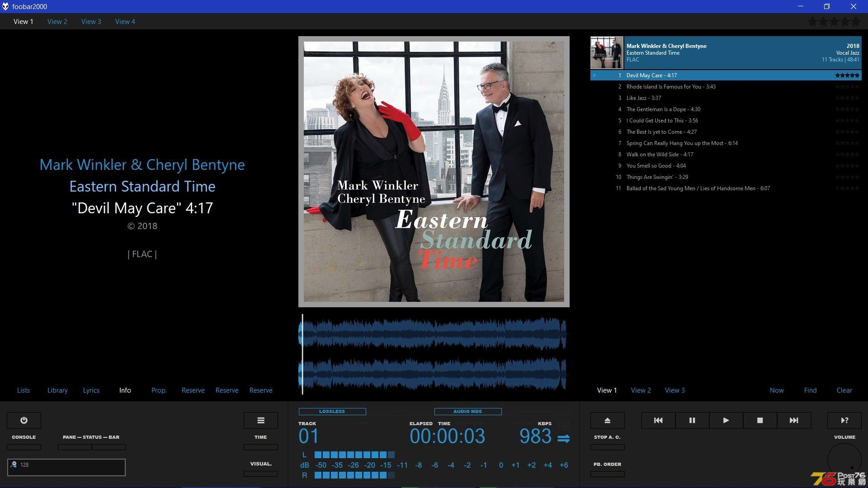Screen dimensions: 868x488
Task: Pause playback
Action: coord(692,420)
